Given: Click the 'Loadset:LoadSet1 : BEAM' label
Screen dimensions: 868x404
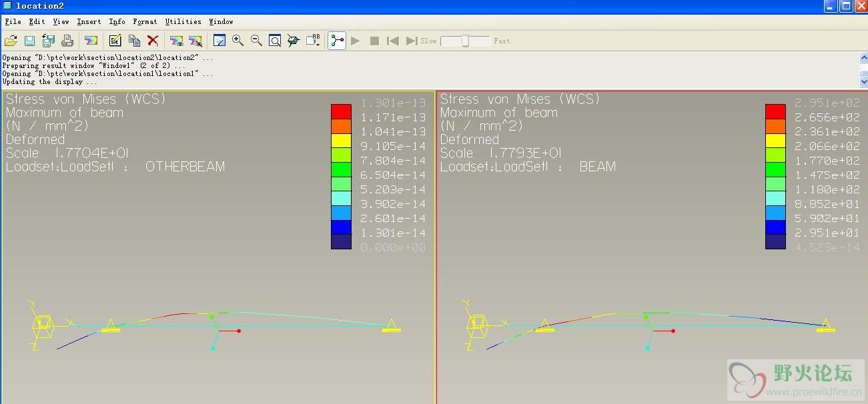Looking at the screenshot, I should [528, 167].
